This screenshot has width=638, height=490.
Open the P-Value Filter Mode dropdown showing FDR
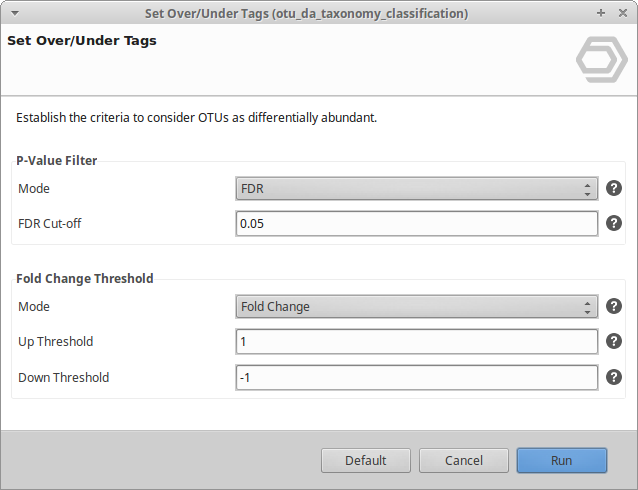(x=416, y=188)
